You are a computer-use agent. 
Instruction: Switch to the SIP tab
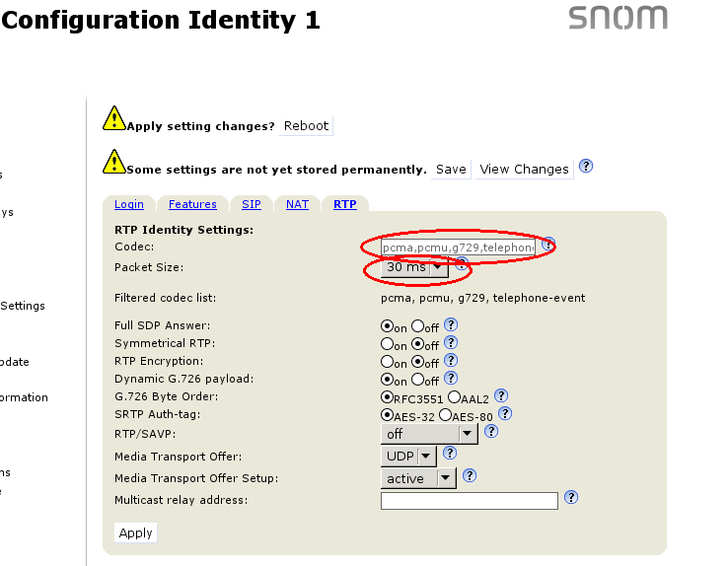pyautogui.click(x=252, y=204)
